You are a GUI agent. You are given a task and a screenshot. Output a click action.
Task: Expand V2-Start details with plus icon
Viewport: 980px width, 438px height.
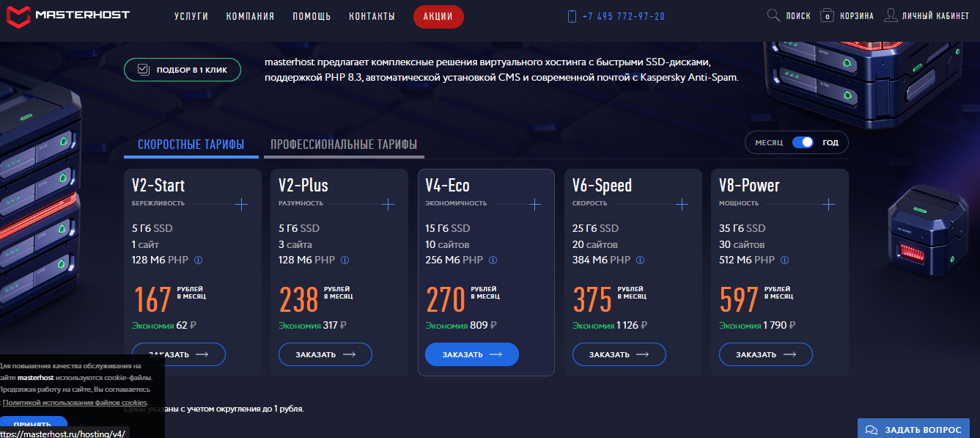click(x=241, y=204)
